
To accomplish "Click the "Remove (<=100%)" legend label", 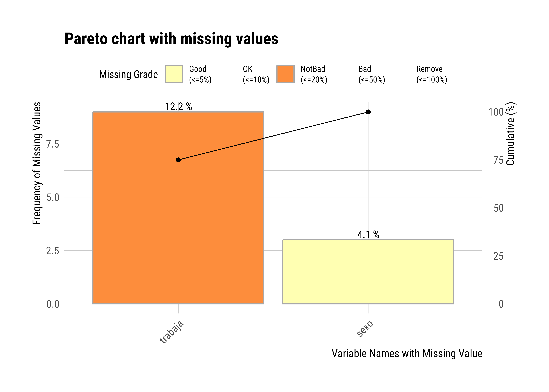I will pyautogui.click(x=431, y=74).
